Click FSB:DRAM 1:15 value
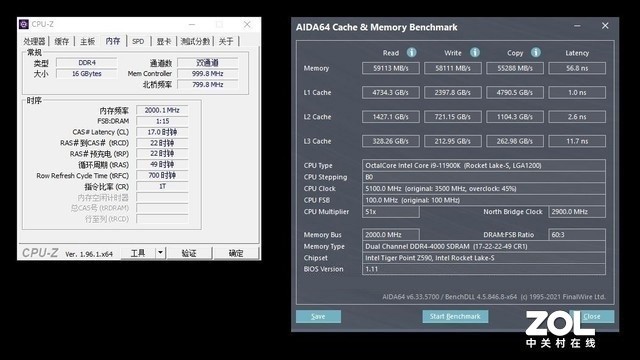The width and height of the screenshot is (640, 360). click(x=162, y=121)
